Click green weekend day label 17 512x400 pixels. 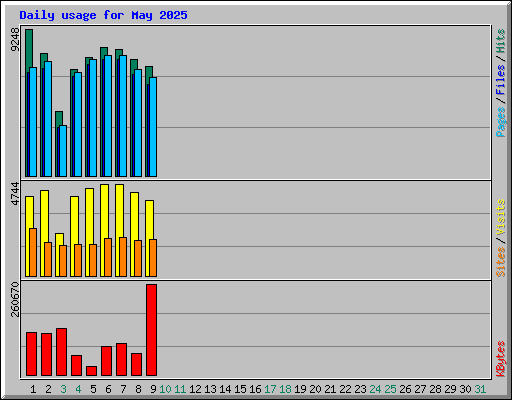point(270,389)
